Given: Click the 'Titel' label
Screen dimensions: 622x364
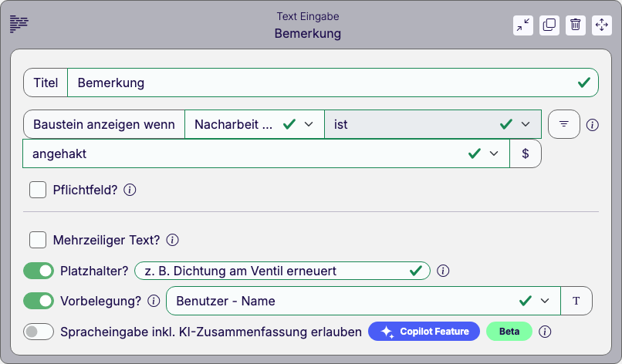Looking at the screenshot, I should tap(46, 83).
